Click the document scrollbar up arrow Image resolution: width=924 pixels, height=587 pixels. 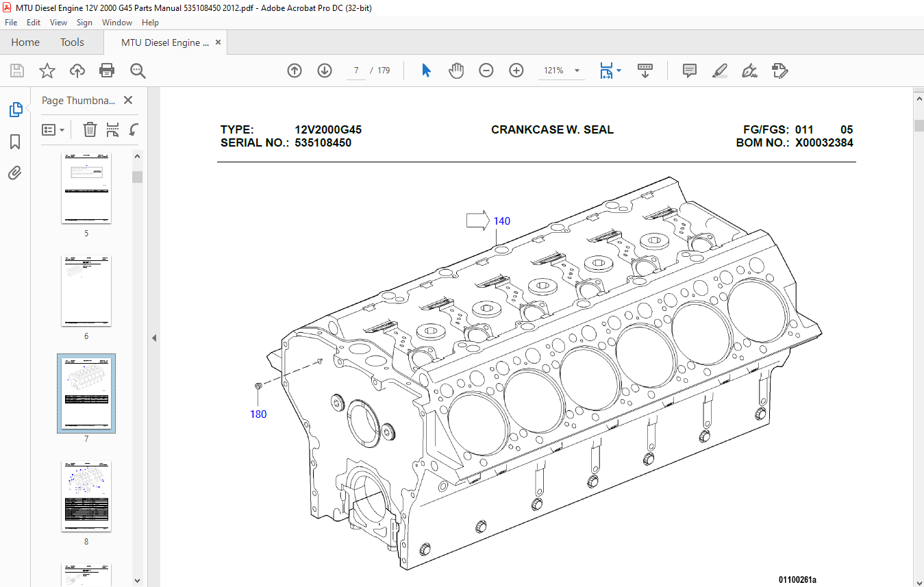point(919,99)
